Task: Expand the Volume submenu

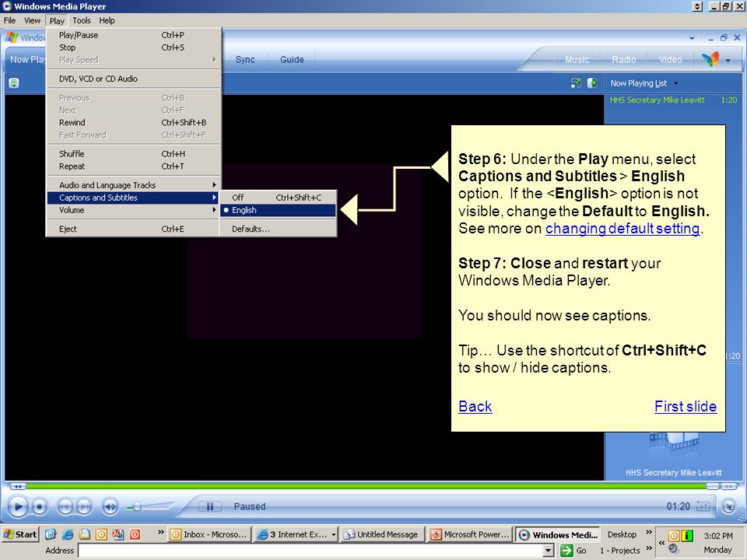Action: [x=133, y=210]
